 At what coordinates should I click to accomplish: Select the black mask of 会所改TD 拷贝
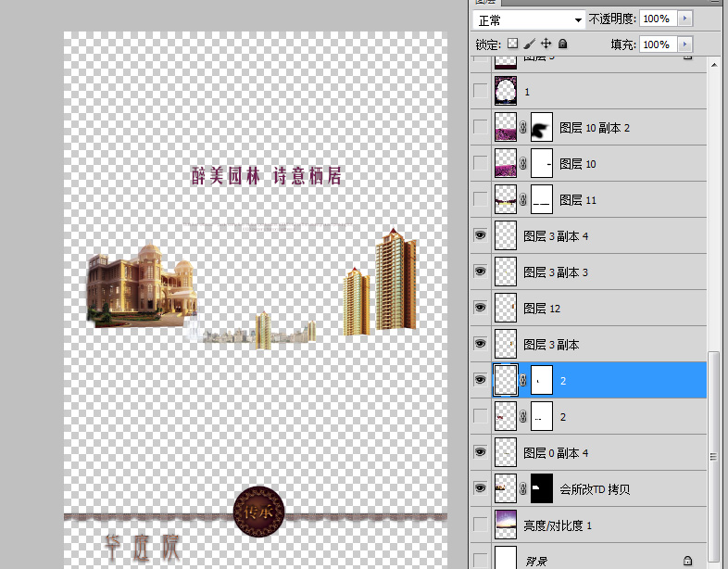tap(541, 488)
